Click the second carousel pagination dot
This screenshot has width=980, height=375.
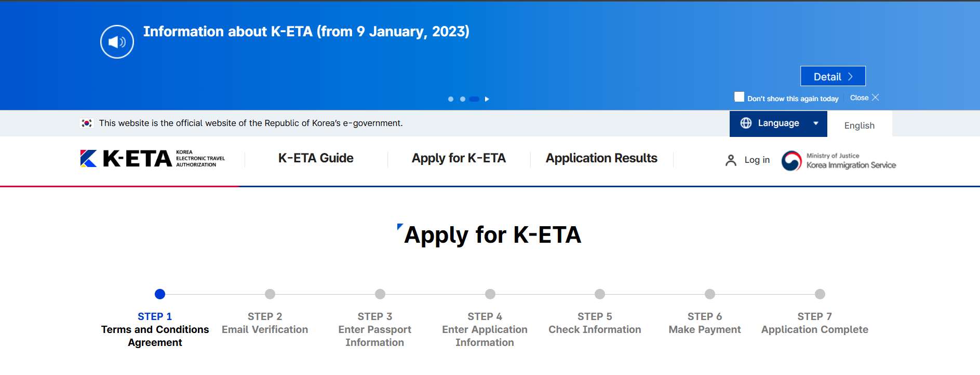click(463, 99)
